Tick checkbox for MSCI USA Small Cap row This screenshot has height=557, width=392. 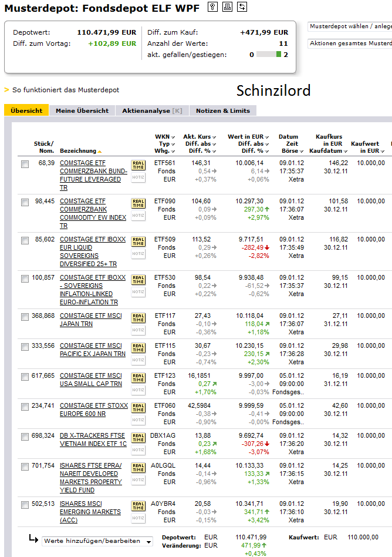tap(25, 377)
